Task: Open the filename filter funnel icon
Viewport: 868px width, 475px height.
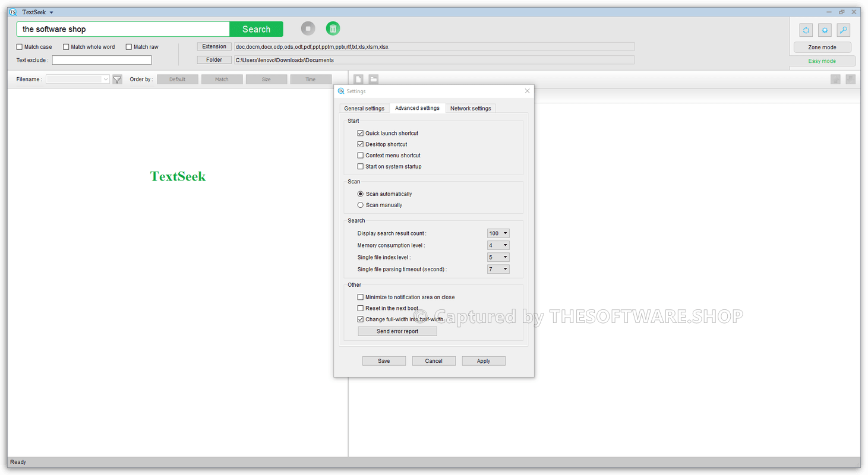Action: click(116, 79)
